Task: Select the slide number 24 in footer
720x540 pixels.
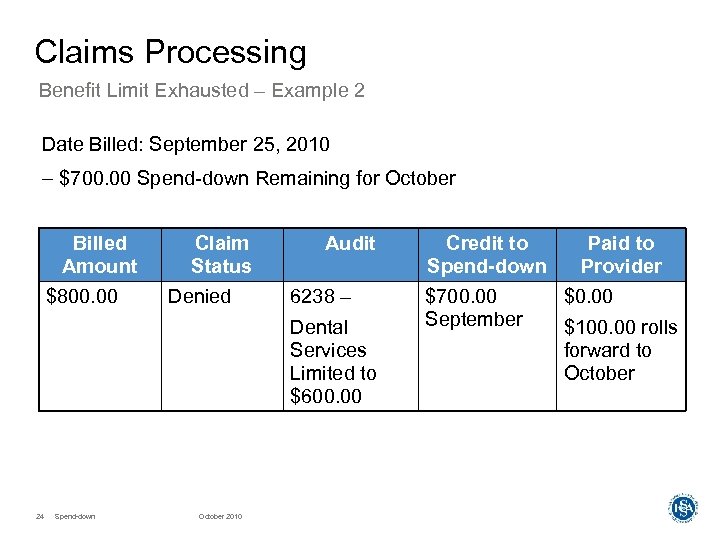Action: [40, 516]
